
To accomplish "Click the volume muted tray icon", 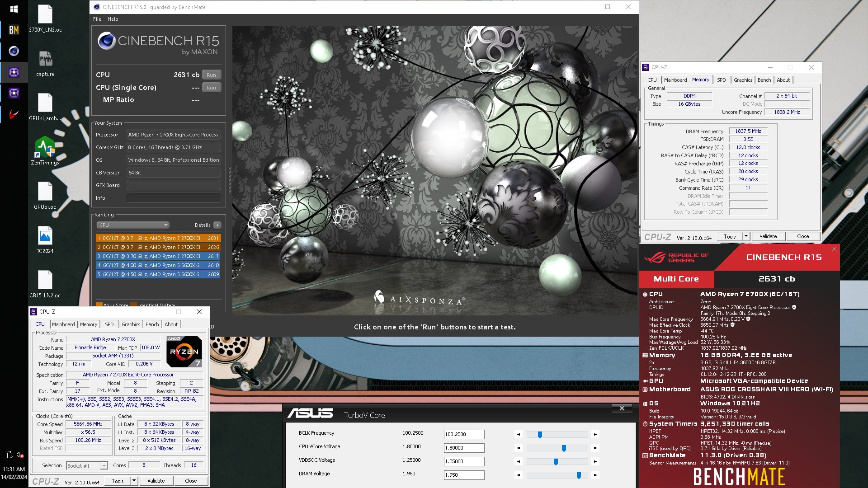I will pos(20,455).
